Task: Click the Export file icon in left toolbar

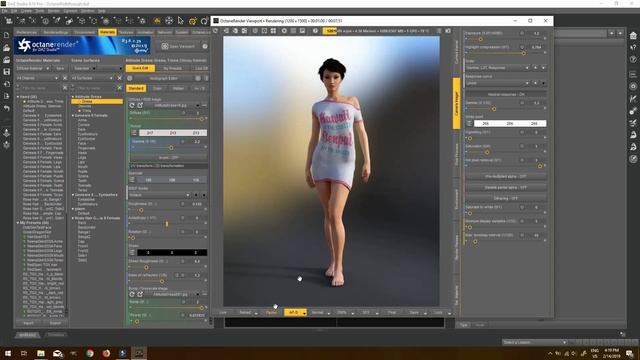Action: pyautogui.click(x=7, y=96)
